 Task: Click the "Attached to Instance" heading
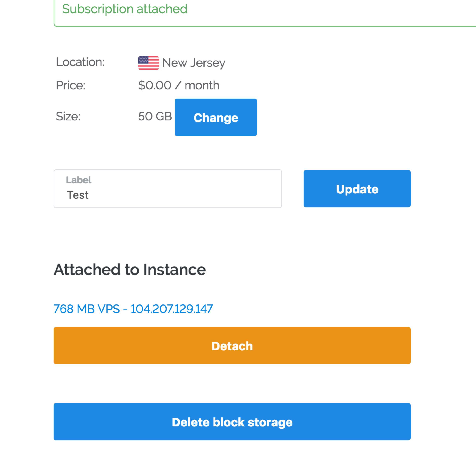click(x=130, y=269)
